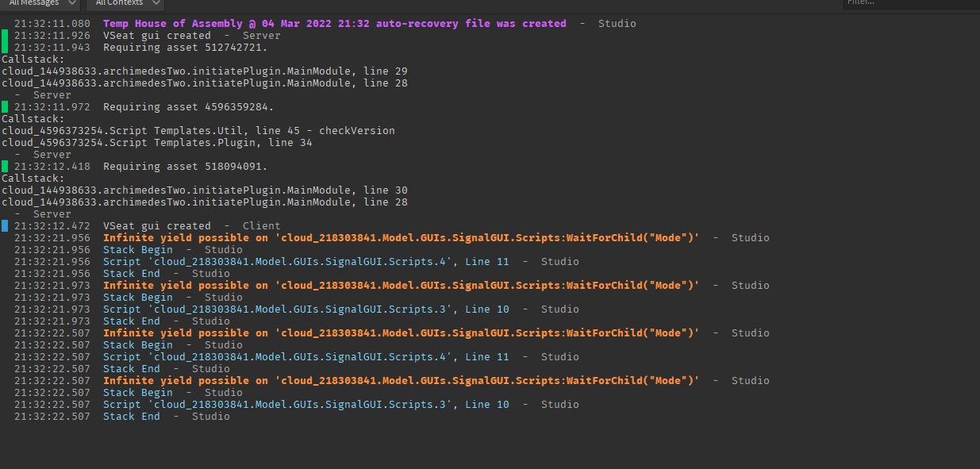Select the 'Requiring asset 4596359284' log line
This screenshot has height=469, width=980.
[189, 107]
